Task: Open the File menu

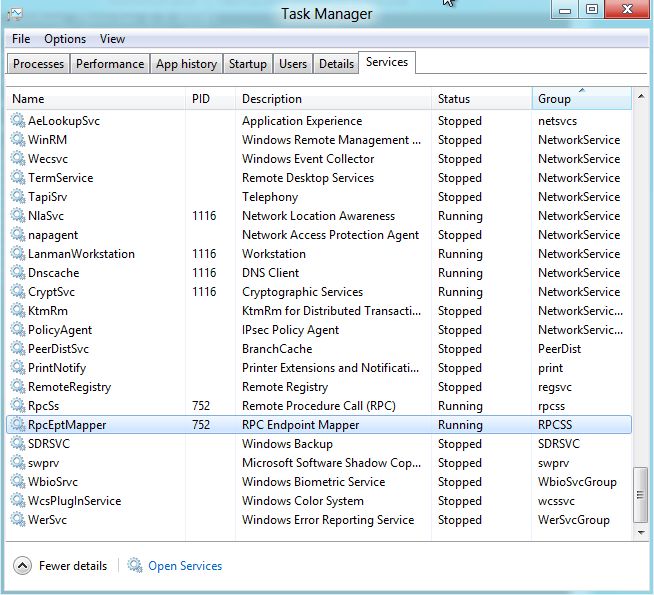Action: point(21,39)
